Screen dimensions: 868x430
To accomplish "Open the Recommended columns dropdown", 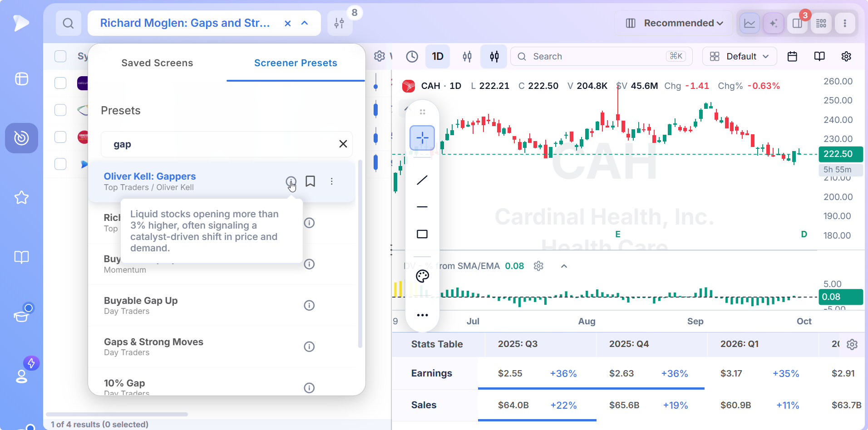I will 674,23.
